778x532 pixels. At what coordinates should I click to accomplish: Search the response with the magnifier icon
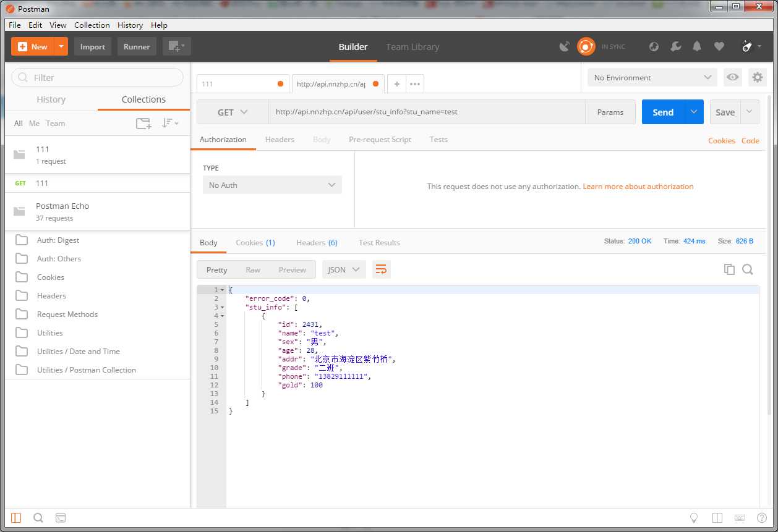click(x=748, y=269)
